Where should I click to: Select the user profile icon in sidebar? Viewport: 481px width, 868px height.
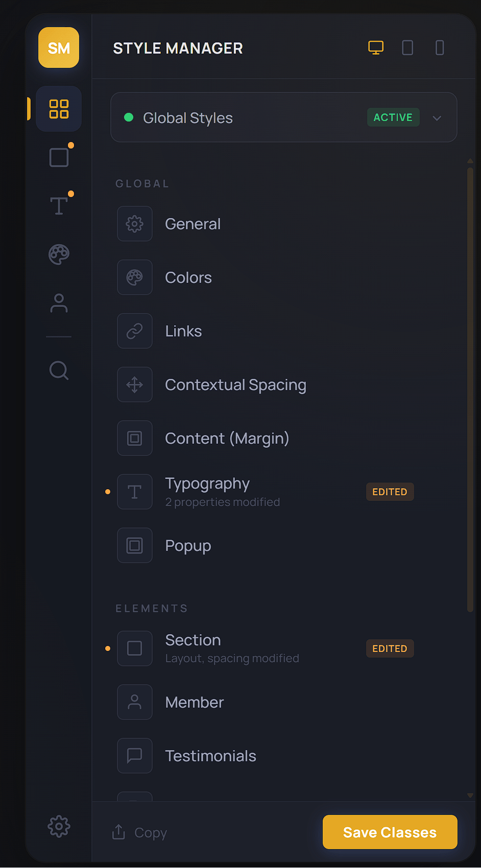[x=59, y=303]
